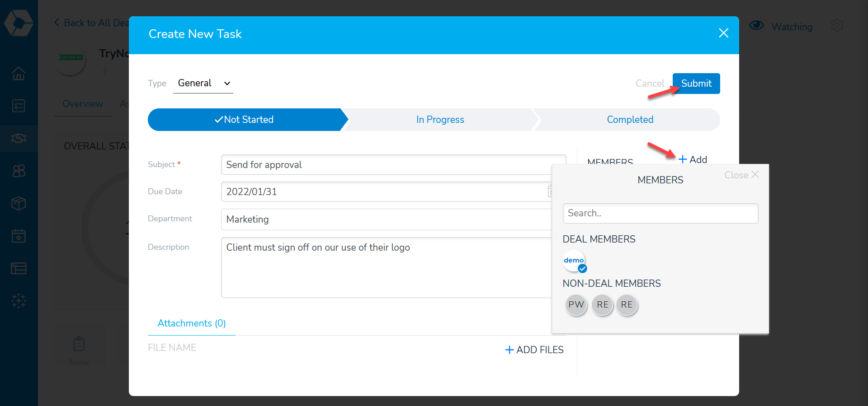Open the Attachments (0) tab
Image resolution: width=868 pixels, height=406 pixels.
[x=192, y=323]
